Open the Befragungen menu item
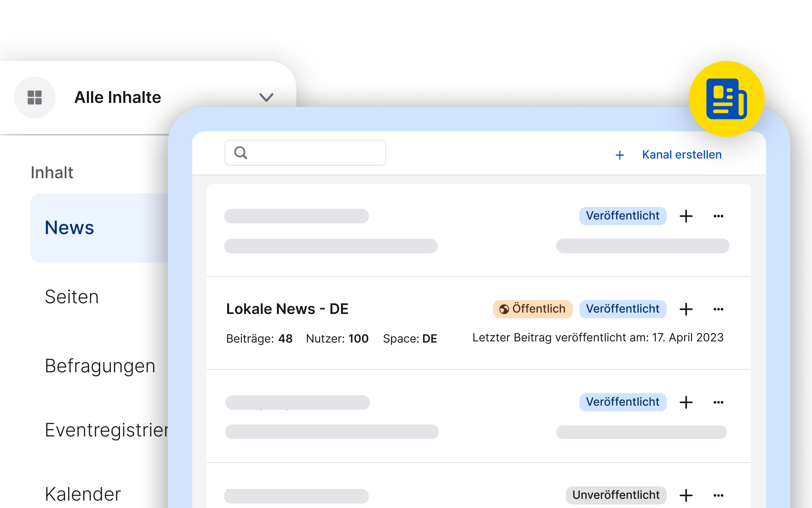The image size is (812, 508). [x=100, y=366]
